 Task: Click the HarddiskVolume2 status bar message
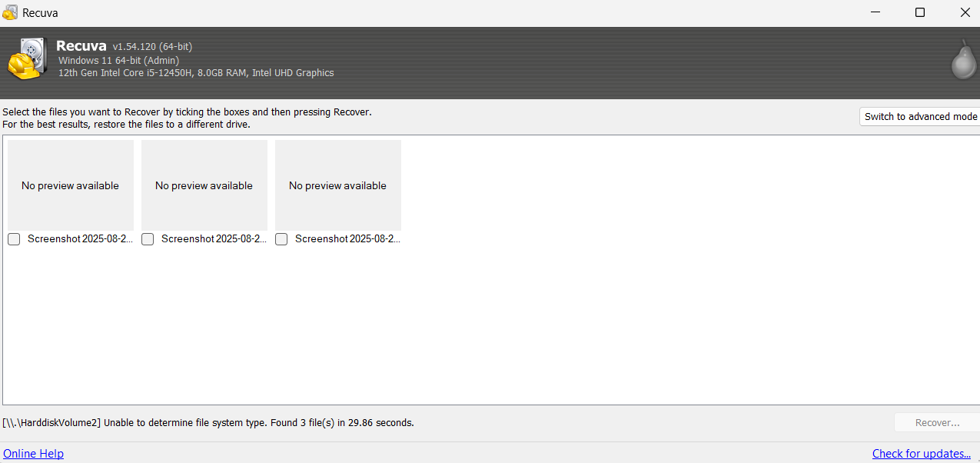click(x=208, y=422)
